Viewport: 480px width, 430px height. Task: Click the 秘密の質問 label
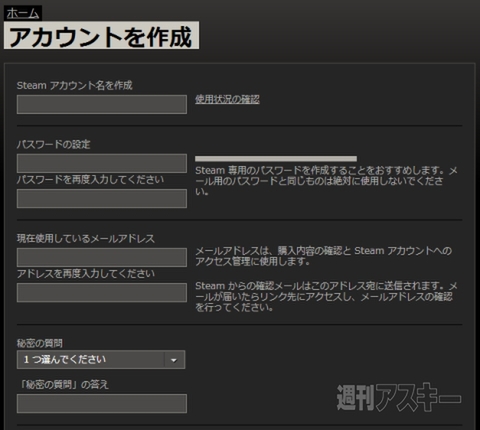tap(40, 343)
